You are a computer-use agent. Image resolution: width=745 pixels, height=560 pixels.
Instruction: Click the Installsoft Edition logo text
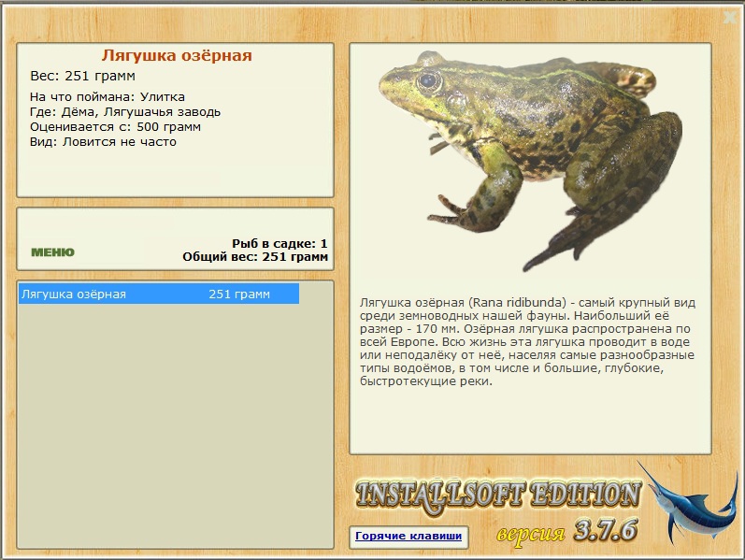pos(498,496)
